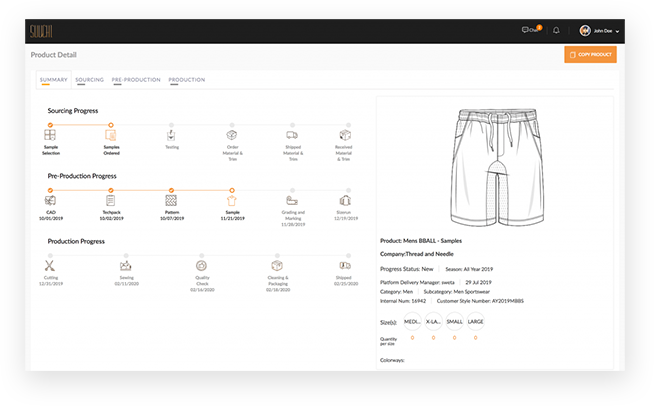Open the Pre-Production tab
Viewport: 654px width, 406px height.
tap(136, 79)
